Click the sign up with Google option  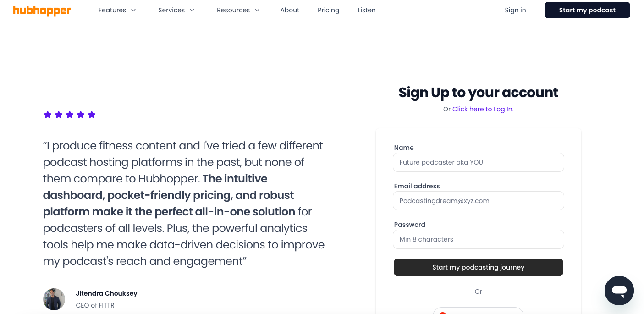point(478,312)
